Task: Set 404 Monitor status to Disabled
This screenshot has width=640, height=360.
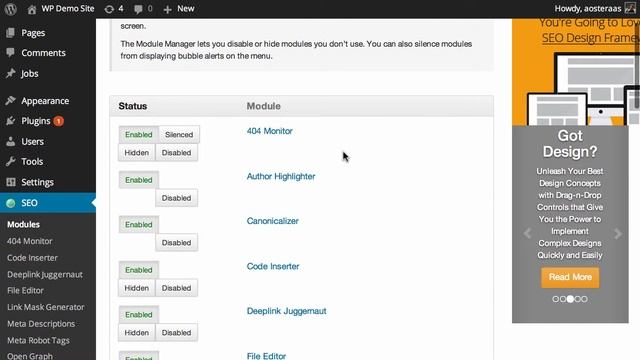Action: coord(176,153)
